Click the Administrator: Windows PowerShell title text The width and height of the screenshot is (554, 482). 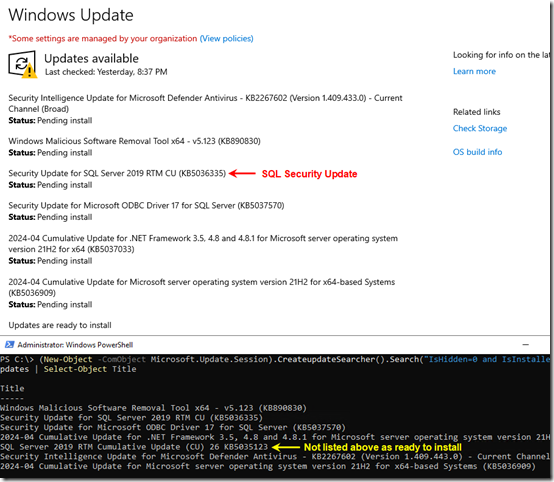pyautogui.click(x=75, y=345)
